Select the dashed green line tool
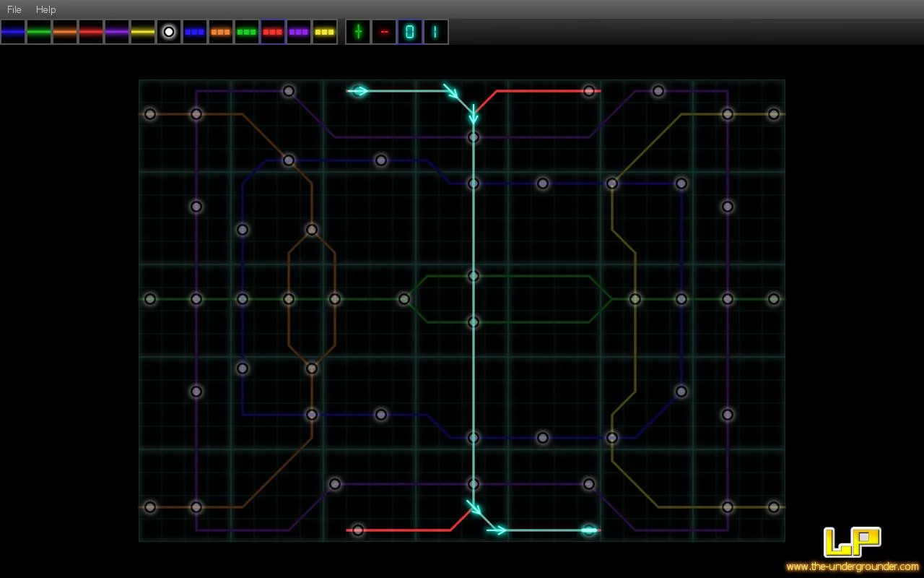 click(247, 32)
